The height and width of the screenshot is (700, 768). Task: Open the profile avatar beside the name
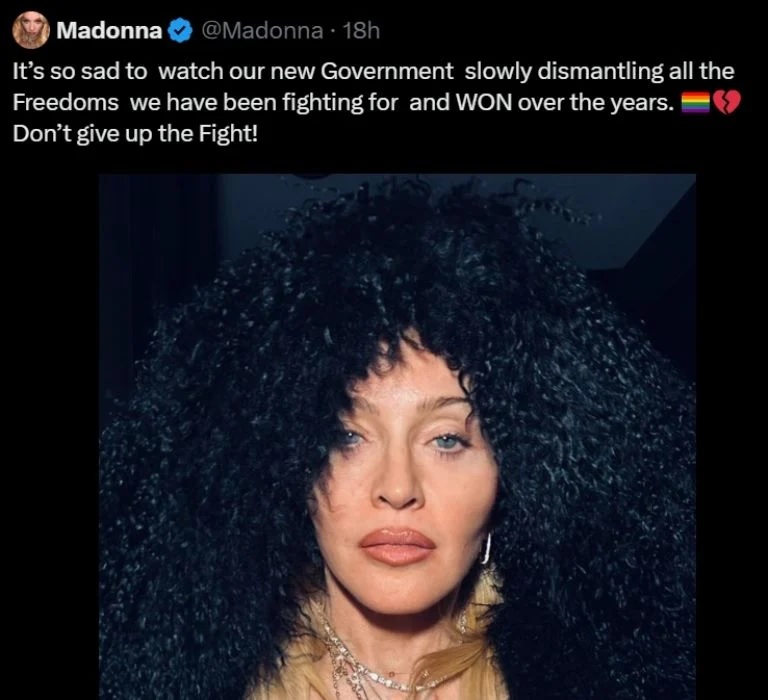point(30,30)
